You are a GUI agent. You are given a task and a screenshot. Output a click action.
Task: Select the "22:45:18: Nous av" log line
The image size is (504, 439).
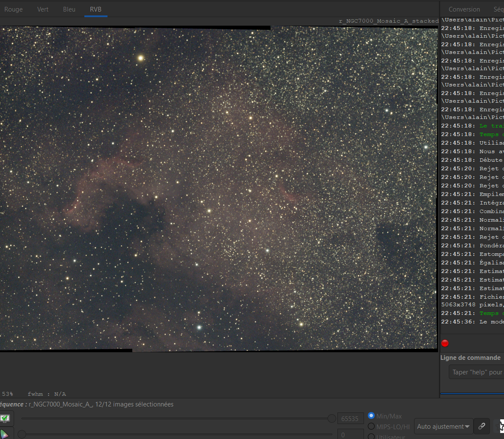tap(472, 151)
